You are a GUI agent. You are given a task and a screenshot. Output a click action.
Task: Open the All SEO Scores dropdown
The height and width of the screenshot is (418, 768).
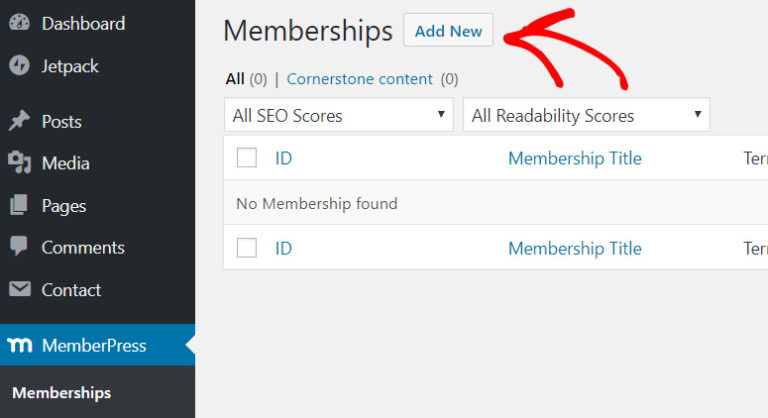(338, 115)
